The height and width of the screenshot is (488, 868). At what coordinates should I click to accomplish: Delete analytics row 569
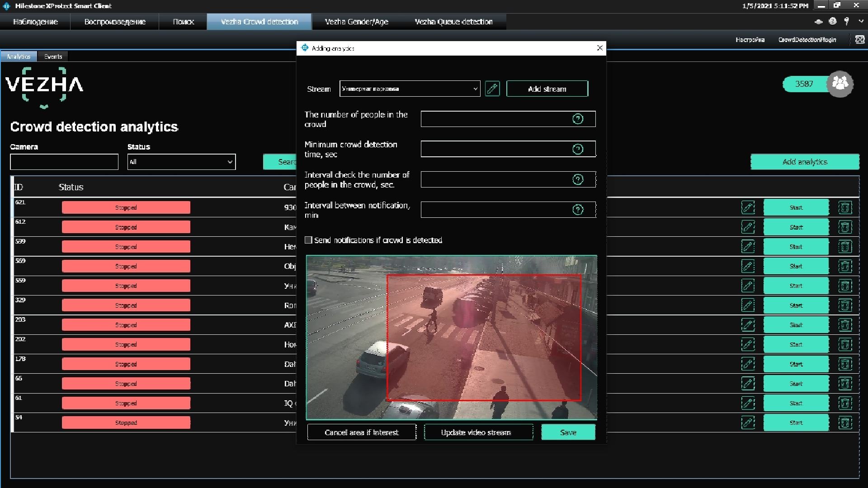pos(845,266)
